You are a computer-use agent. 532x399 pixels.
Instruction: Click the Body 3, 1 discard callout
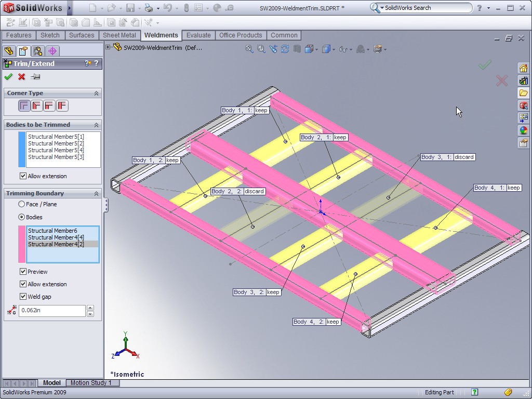point(464,157)
